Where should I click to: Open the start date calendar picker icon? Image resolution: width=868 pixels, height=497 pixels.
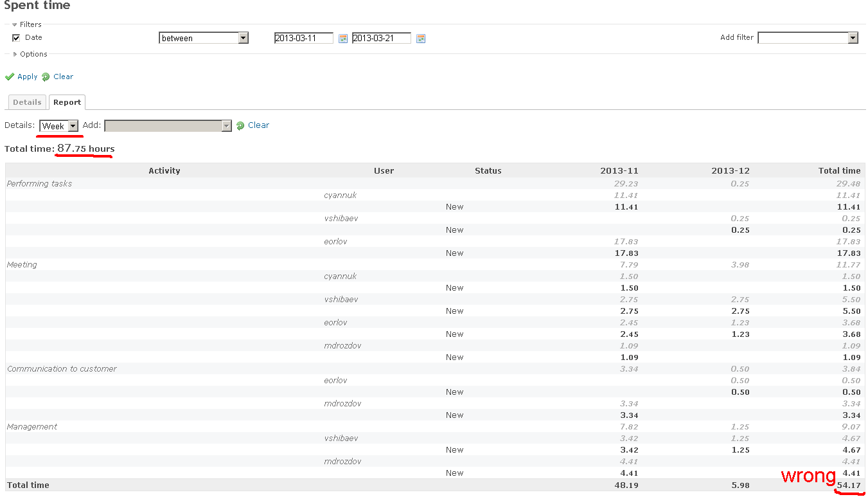[x=343, y=39]
